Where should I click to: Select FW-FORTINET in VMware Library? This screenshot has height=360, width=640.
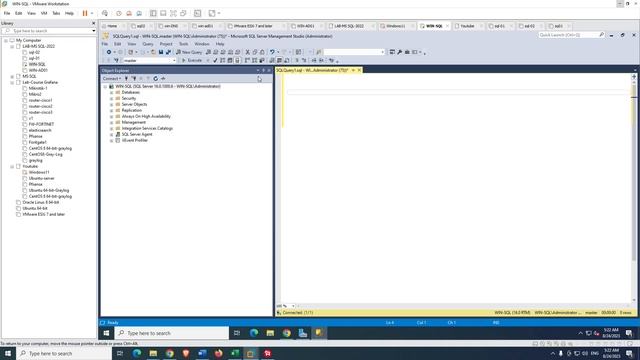coord(41,124)
